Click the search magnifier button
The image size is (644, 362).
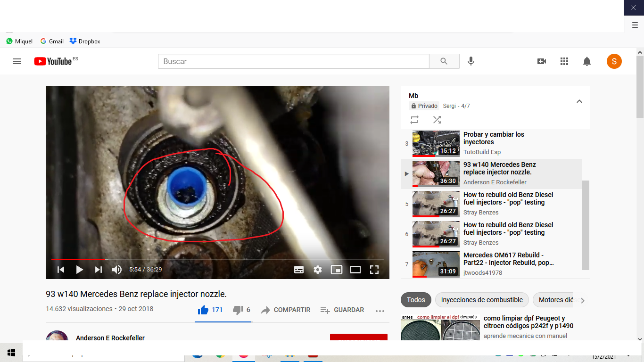click(x=444, y=61)
